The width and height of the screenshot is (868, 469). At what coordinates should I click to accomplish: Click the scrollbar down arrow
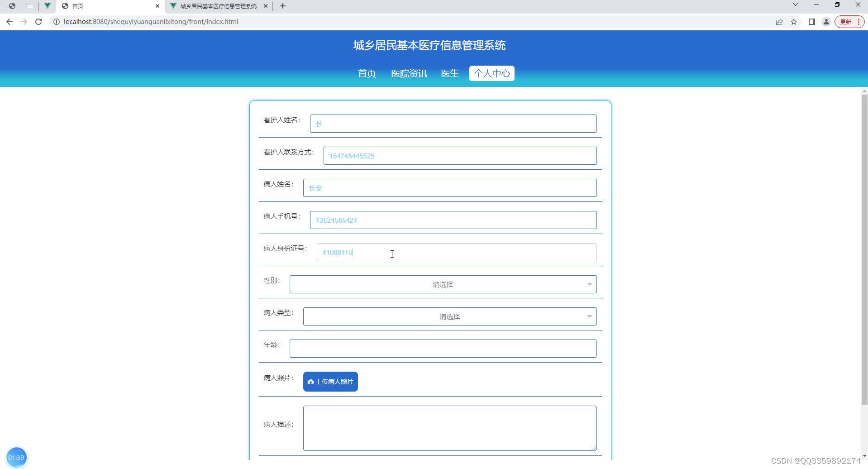(x=864, y=456)
